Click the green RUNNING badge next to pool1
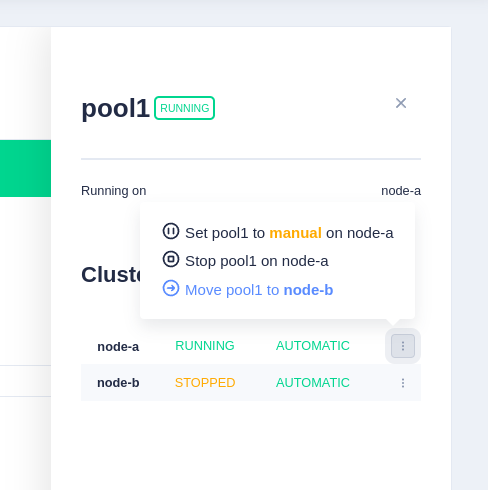The image size is (488, 490). point(184,108)
